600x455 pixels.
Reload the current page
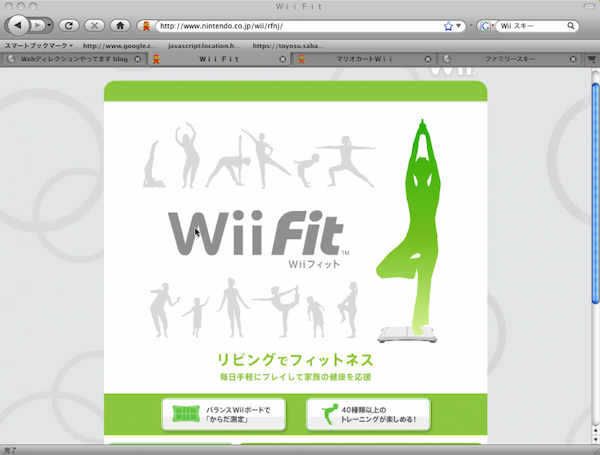[69, 26]
